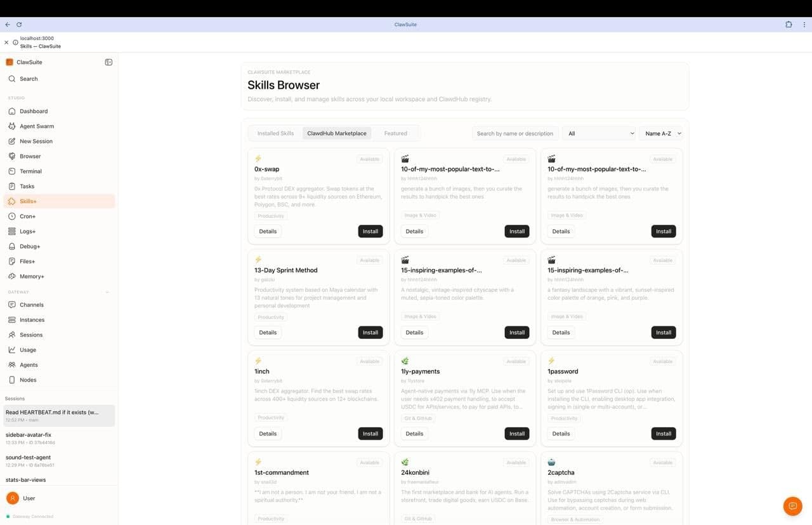Collapse the Gateway section chevron
812x525 pixels.
[x=107, y=292]
